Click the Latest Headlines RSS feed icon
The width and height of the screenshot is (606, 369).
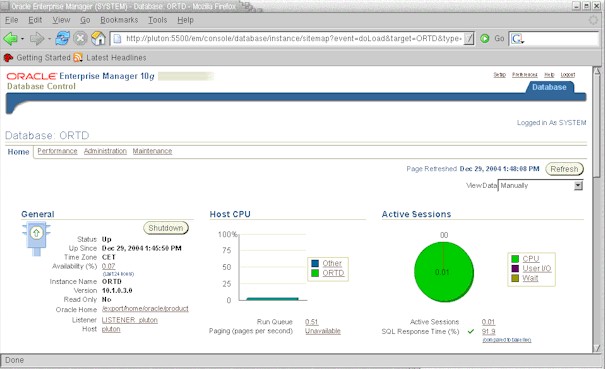(78, 58)
